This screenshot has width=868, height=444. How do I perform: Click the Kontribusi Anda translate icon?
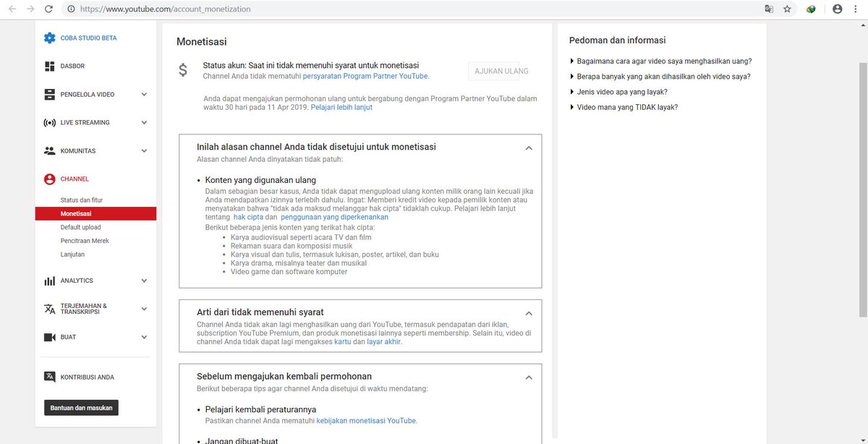pos(49,377)
